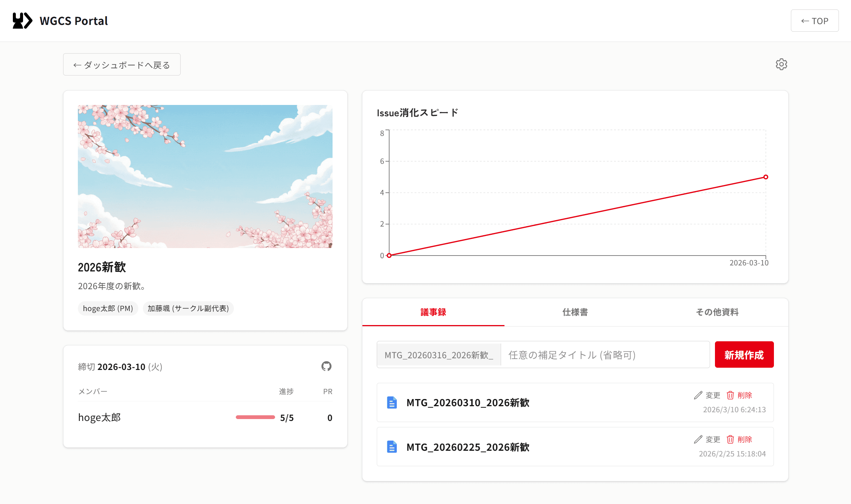Click ダッシュボードへ戻る button
This screenshot has width=851, height=504.
coord(121,64)
